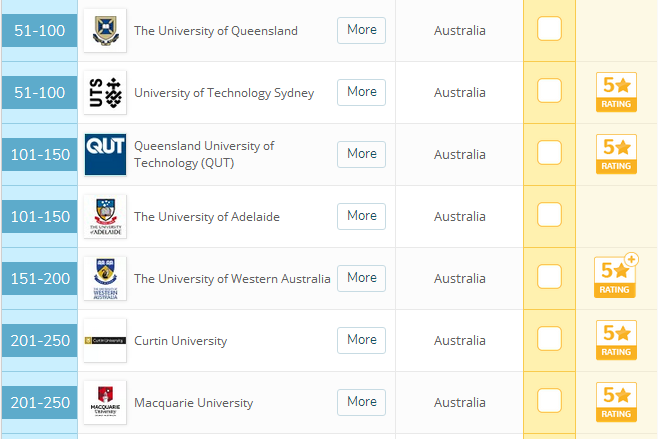
Task: Click the University of Adelaide crest logo
Action: pos(105,217)
